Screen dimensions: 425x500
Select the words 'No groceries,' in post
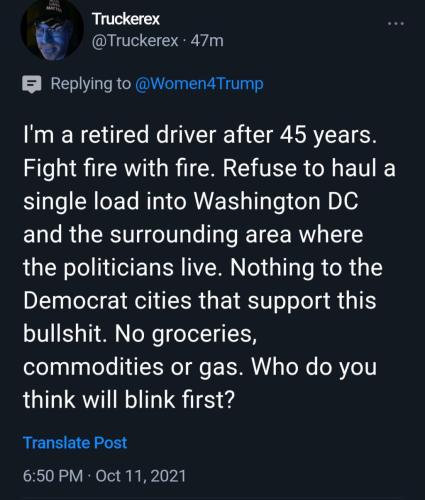(185, 334)
